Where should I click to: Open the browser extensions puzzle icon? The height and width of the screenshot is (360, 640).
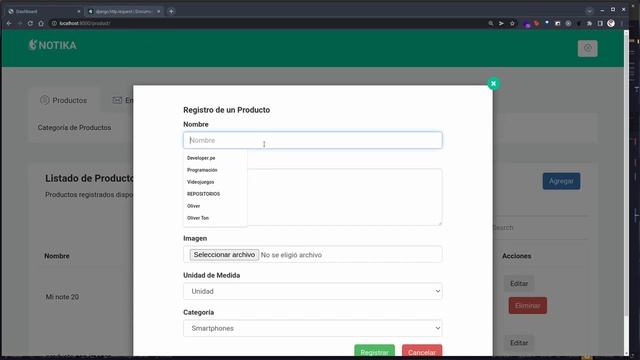coord(589,24)
